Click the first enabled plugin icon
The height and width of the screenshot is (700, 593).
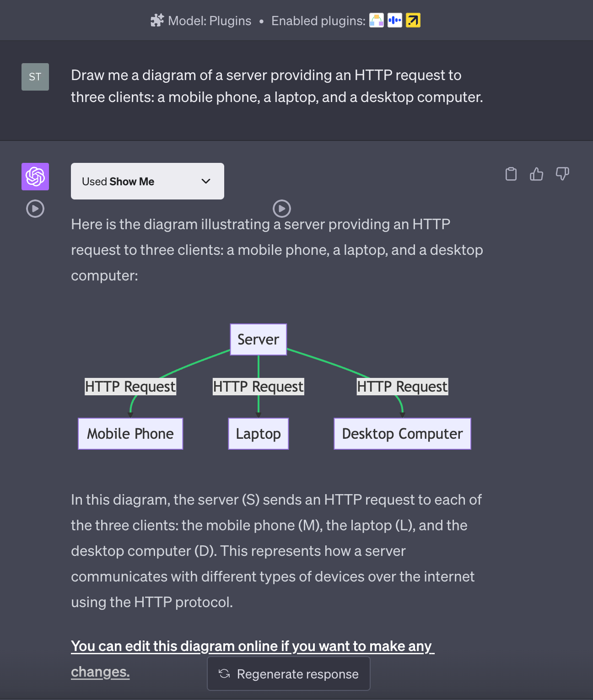[x=377, y=21]
